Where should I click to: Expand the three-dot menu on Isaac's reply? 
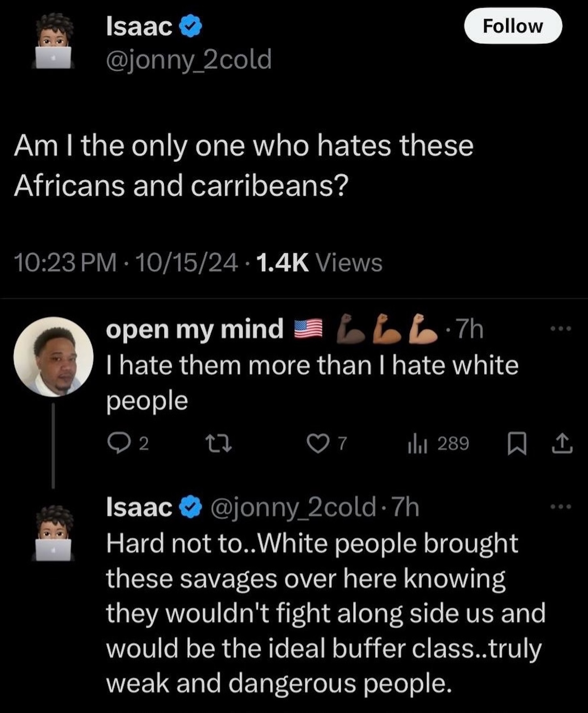tap(561, 507)
